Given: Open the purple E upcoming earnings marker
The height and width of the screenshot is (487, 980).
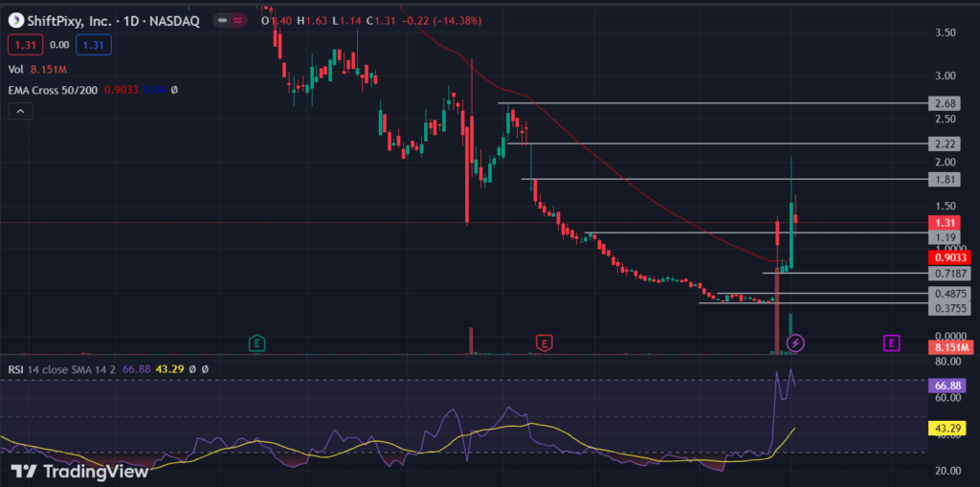Looking at the screenshot, I should click(891, 343).
